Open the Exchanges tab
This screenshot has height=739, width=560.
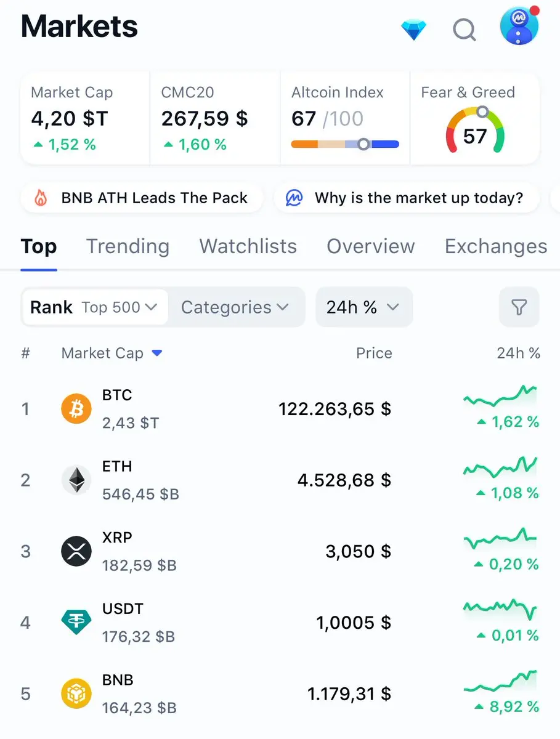point(496,246)
